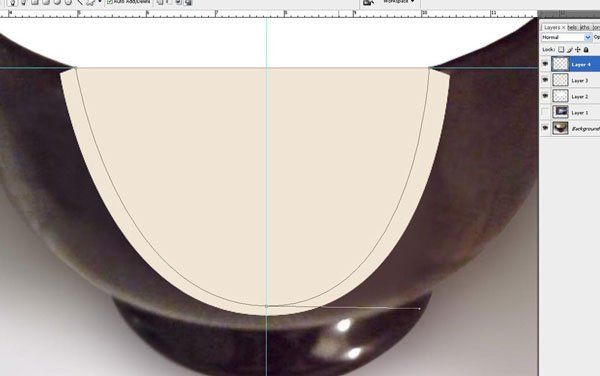Click the bottom path anchor point on vertical guide
Screen dimensions: 600x376
pyautogui.click(x=267, y=306)
